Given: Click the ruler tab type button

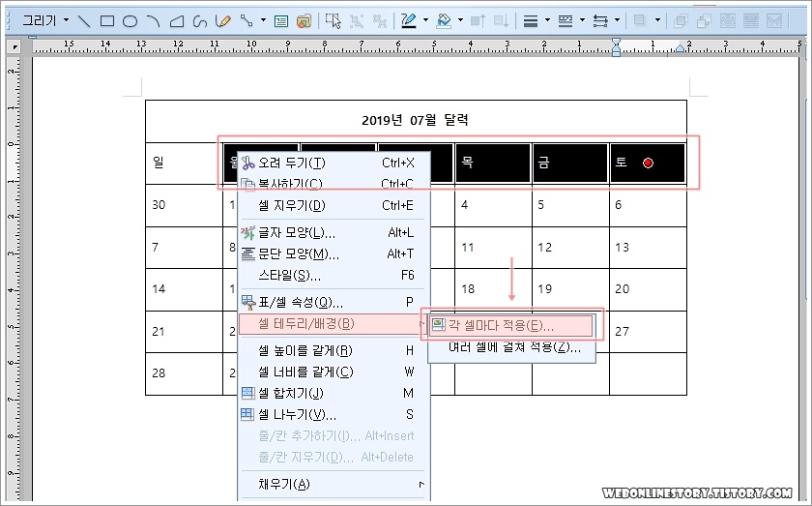Looking at the screenshot, I should [14, 46].
